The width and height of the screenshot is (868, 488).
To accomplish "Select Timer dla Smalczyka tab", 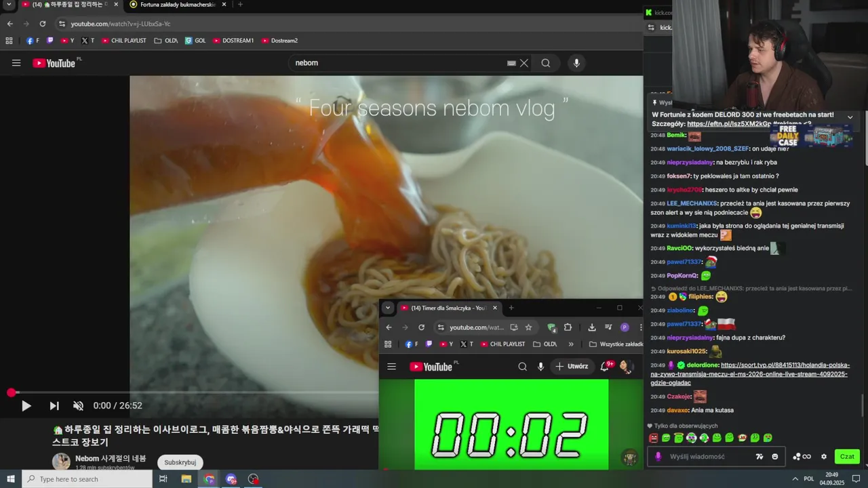I will click(x=448, y=308).
